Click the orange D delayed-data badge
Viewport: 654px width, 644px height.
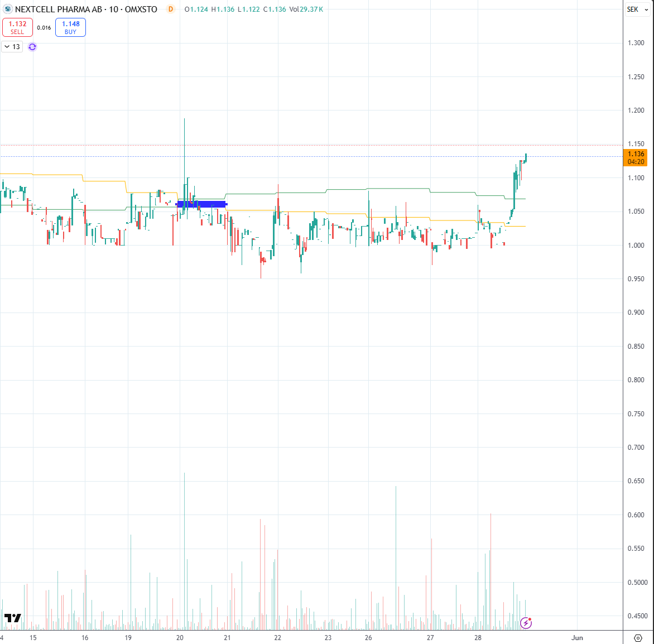click(171, 9)
